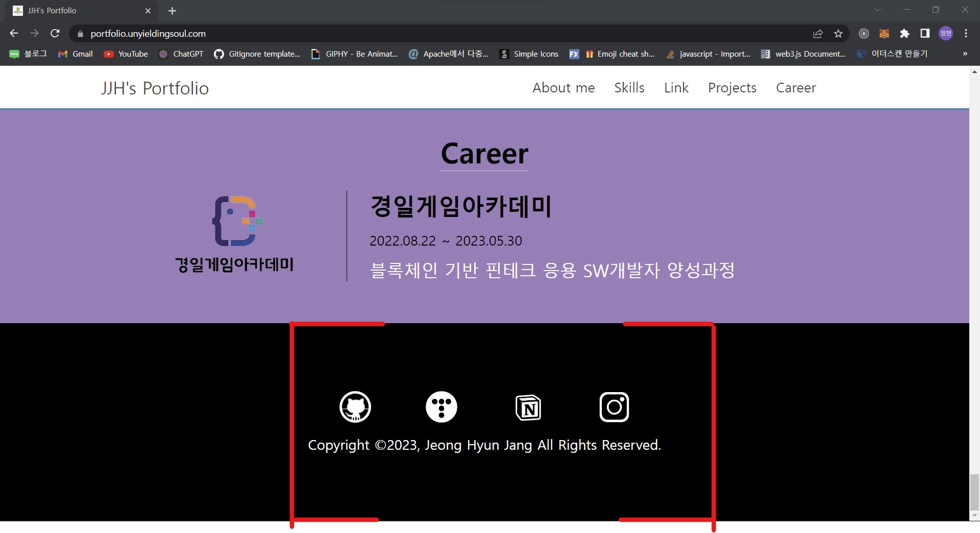This screenshot has height=533, width=980.
Task: Click the Copyright ©2023 footer text
Action: [484, 445]
